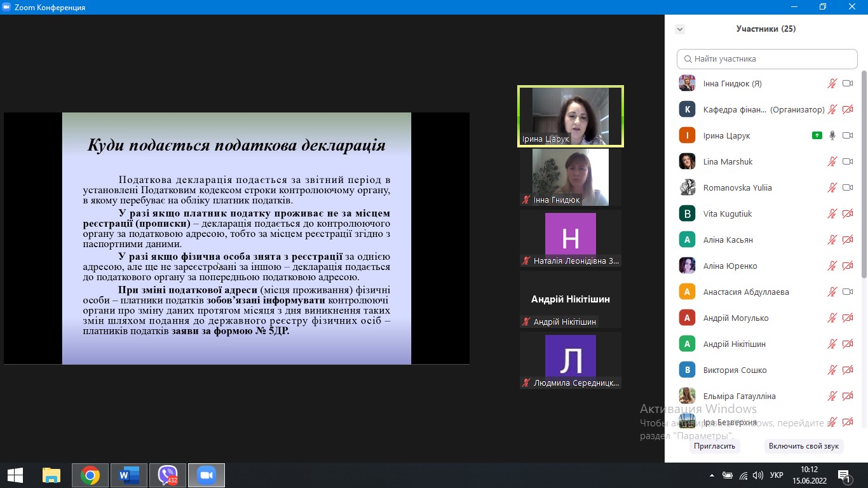The height and width of the screenshot is (488, 868).
Task: Toggle the volume icon in the system tray
Action: pos(757,475)
